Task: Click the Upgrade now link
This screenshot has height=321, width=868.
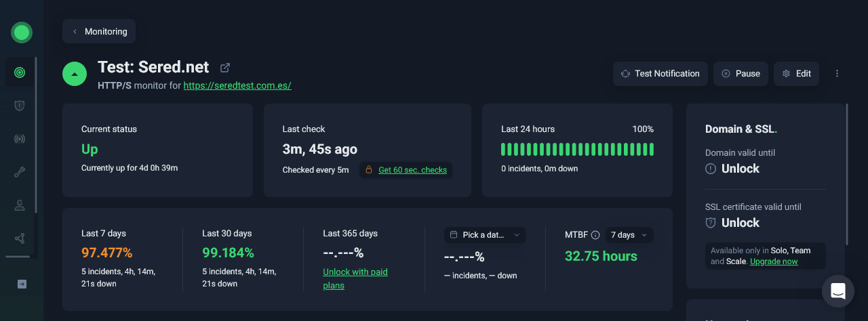Action: [x=774, y=261]
